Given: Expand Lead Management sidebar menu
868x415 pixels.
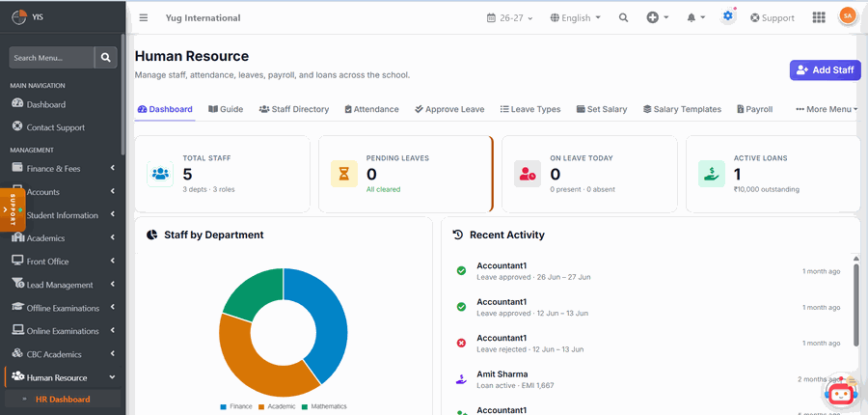Looking at the screenshot, I should pos(63,285).
